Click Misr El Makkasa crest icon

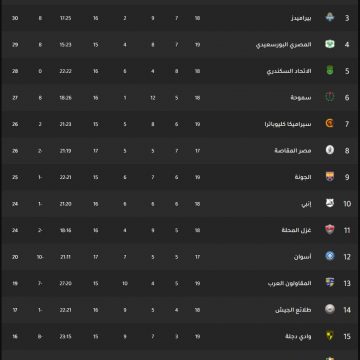pos(330,150)
